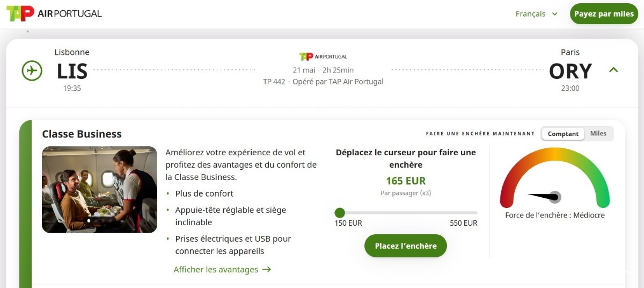Click the LIS departure airport code
Viewport: 644px width, 288px height.
(72, 71)
